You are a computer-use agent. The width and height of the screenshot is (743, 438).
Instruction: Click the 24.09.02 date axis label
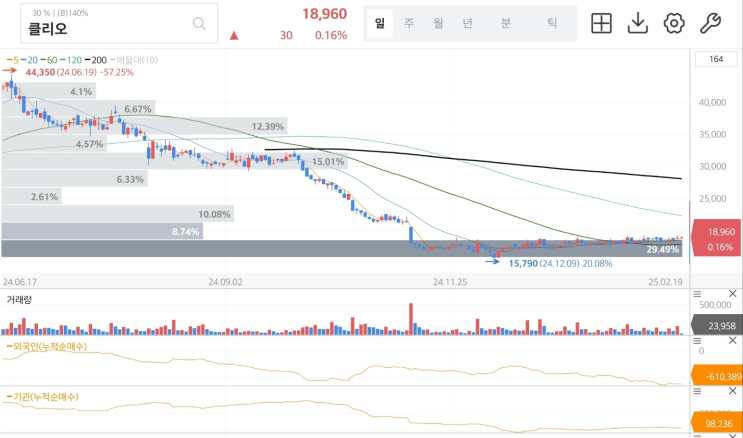[x=225, y=282]
